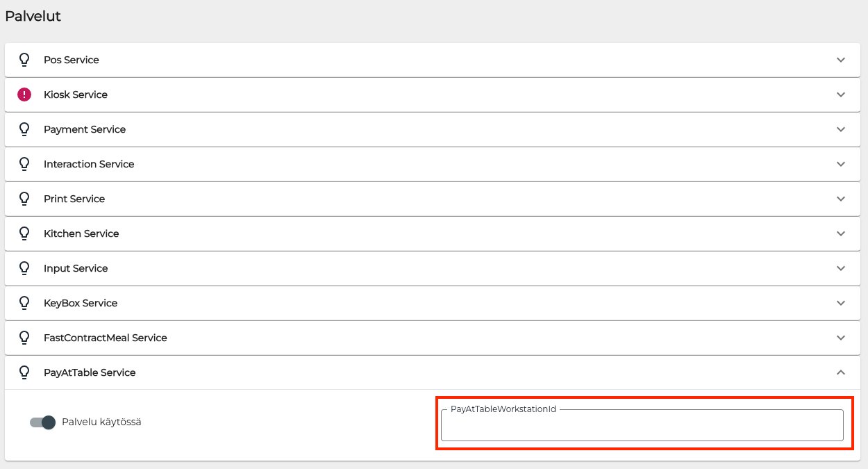This screenshot has height=469, width=868.
Task: Expand the Pos Service section
Action: [x=841, y=60]
